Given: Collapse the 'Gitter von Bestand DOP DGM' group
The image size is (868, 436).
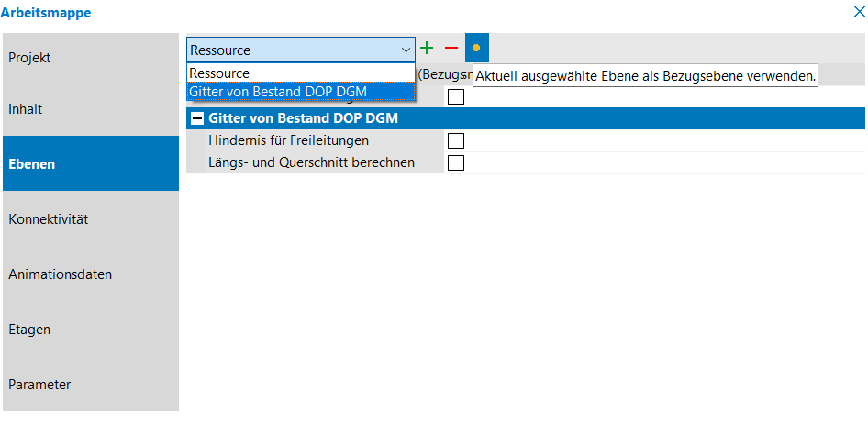Looking at the screenshot, I should [196, 119].
